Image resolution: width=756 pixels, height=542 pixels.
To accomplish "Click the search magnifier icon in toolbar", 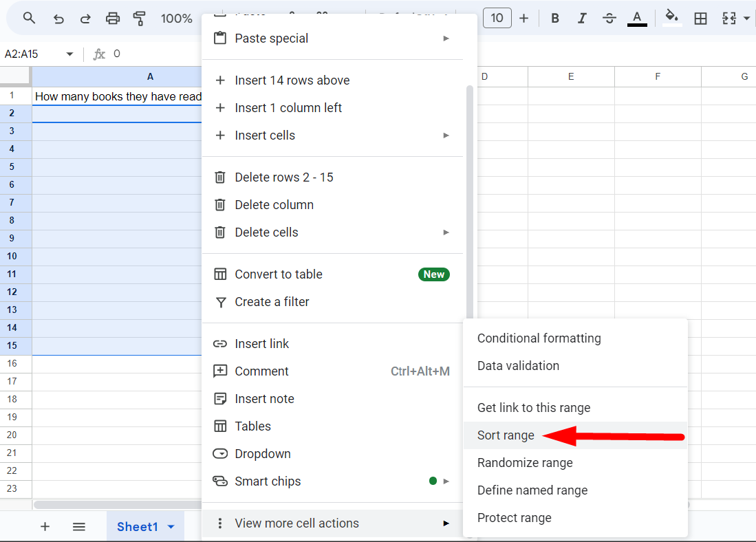I will (x=29, y=19).
